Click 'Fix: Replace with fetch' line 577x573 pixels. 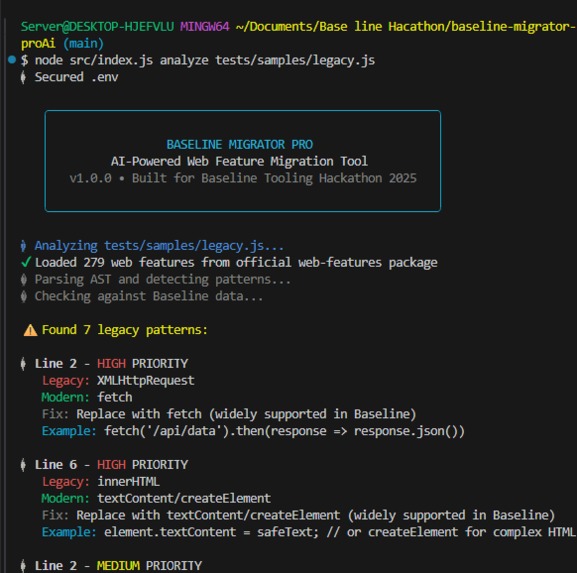tap(229, 414)
